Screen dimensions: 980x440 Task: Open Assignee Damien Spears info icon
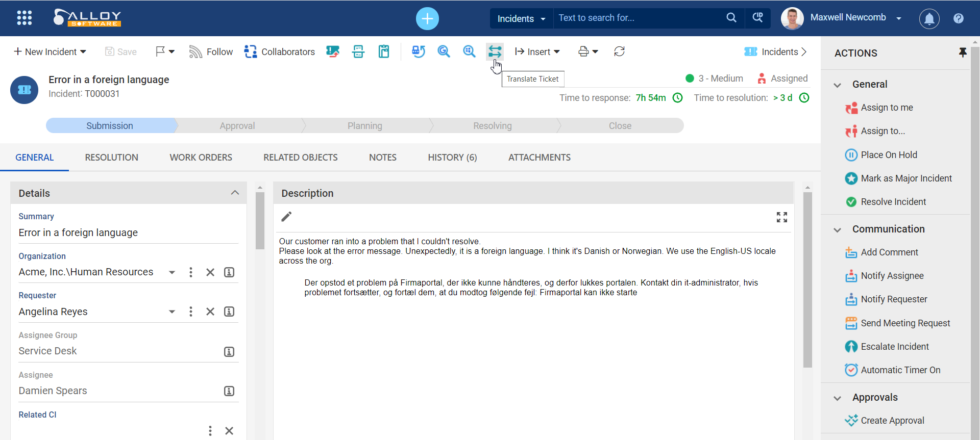[x=229, y=391]
